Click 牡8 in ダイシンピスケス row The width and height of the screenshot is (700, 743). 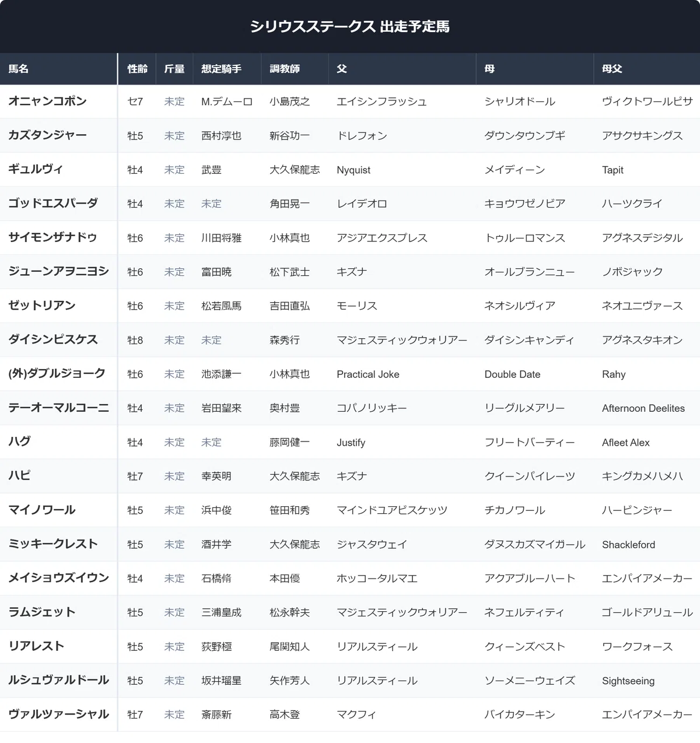pyautogui.click(x=135, y=340)
